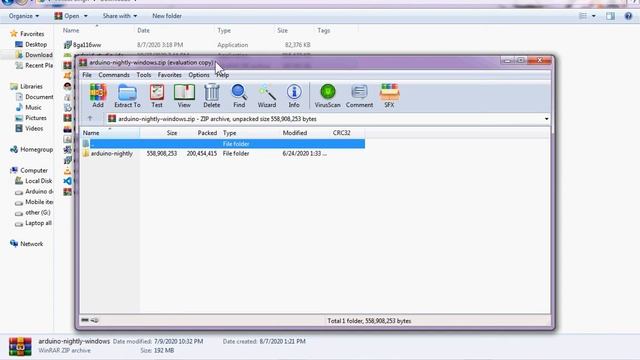Sort Explorer list by Tags column

tap(324, 31)
